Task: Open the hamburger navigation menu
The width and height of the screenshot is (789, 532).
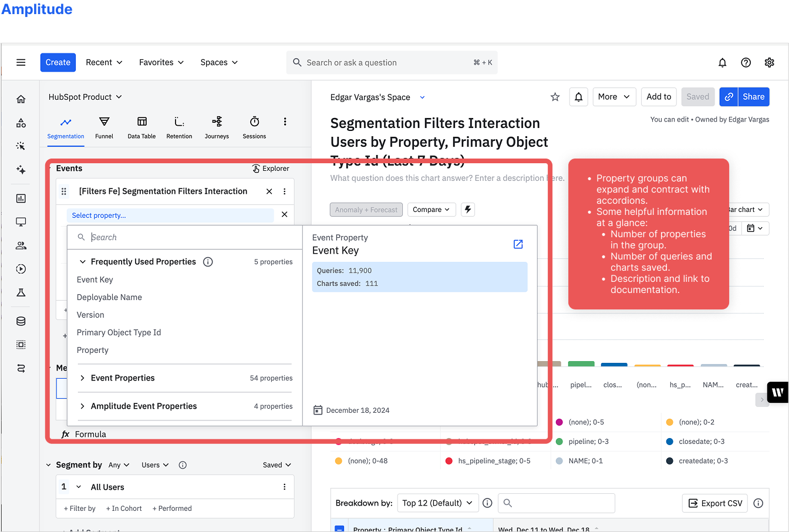Action: coord(21,62)
